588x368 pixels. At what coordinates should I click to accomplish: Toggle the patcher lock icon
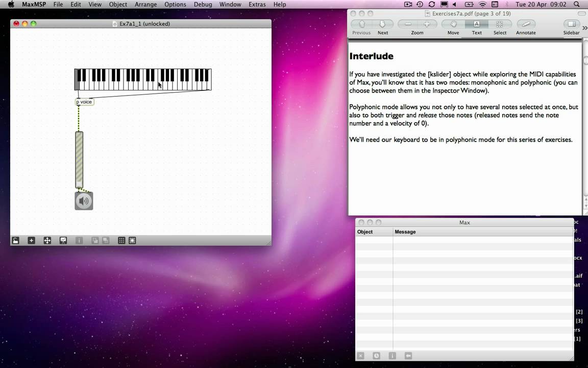point(15,240)
